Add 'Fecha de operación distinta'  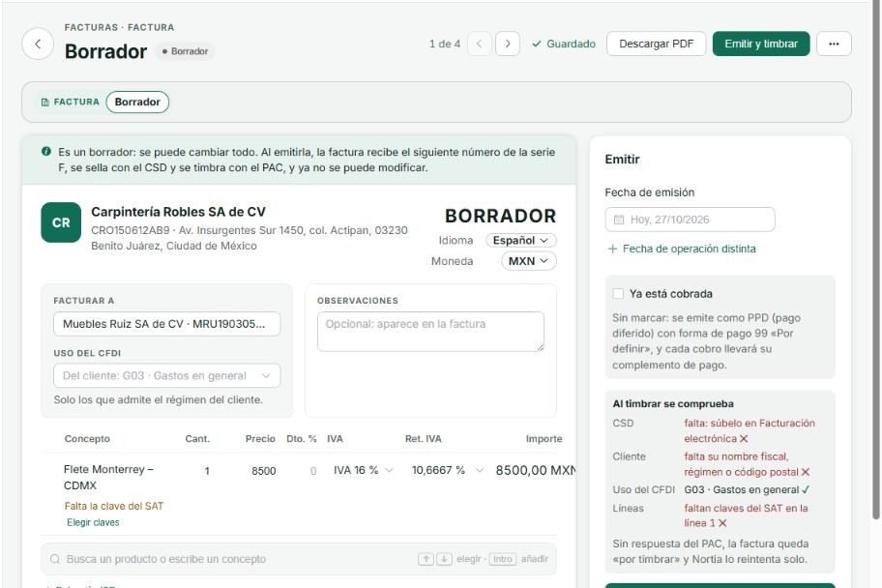click(x=682, y=249)
